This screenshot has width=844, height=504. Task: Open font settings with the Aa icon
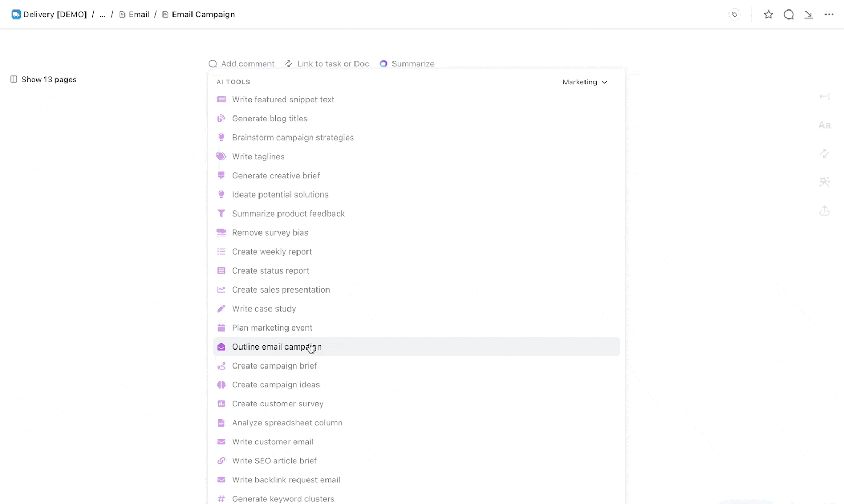(824, 125)
